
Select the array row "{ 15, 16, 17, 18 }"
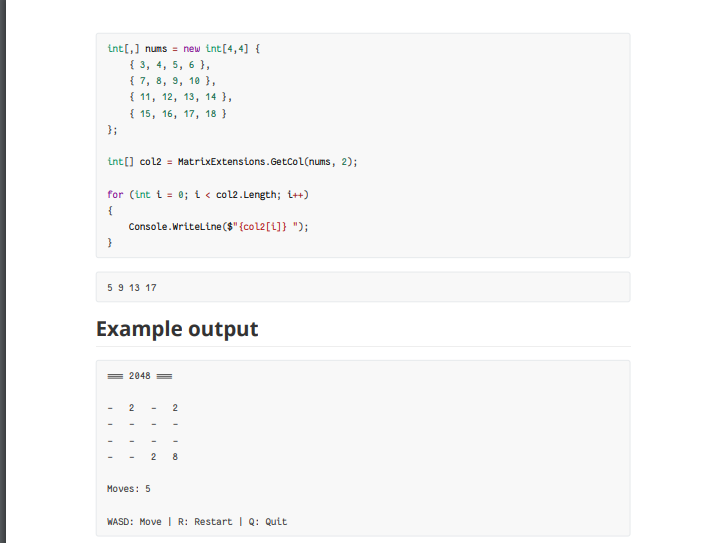[x=178, y=114]
